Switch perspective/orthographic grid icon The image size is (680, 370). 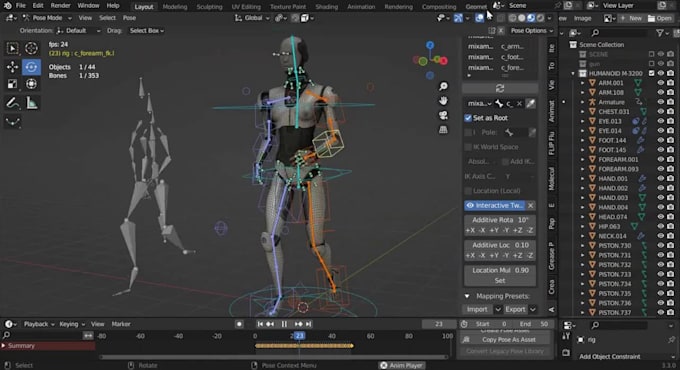pos(443,130)
